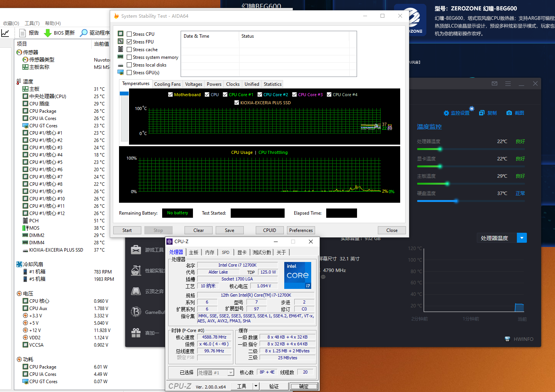
Task: Click the mail envelope icon in monitor titlebar
Action: point(495,83)
